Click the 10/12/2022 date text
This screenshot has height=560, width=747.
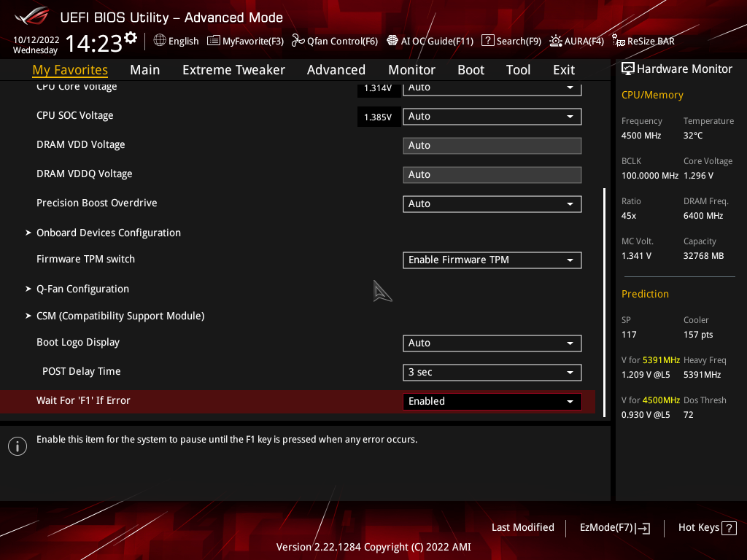[36, 40]
